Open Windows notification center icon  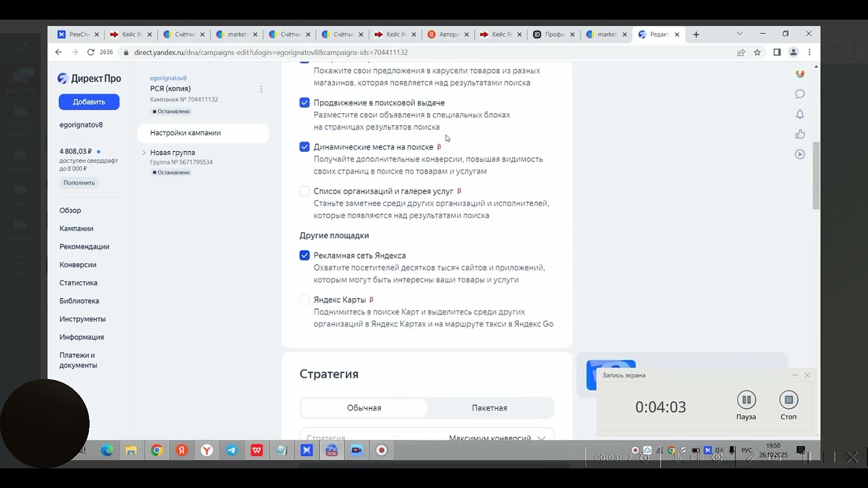pos(801,450)
